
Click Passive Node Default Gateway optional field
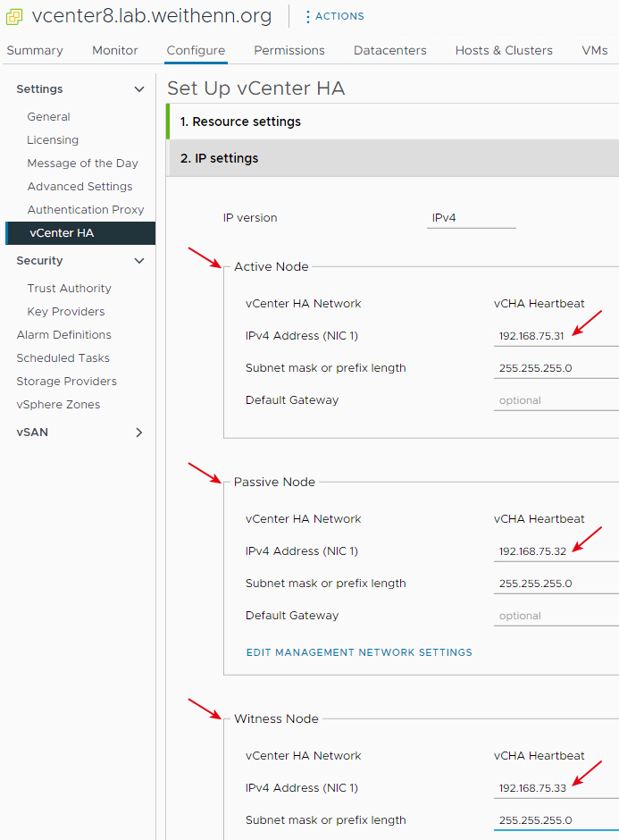pyautogui.click(x=556, y=616)
